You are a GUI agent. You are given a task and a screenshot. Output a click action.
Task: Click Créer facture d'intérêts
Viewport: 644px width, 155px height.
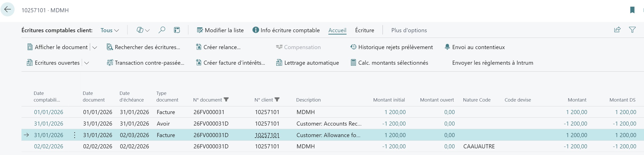coord(231,63)
